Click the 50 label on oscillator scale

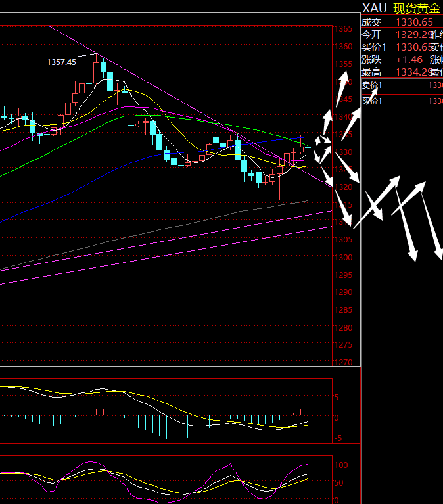(339, 483)
